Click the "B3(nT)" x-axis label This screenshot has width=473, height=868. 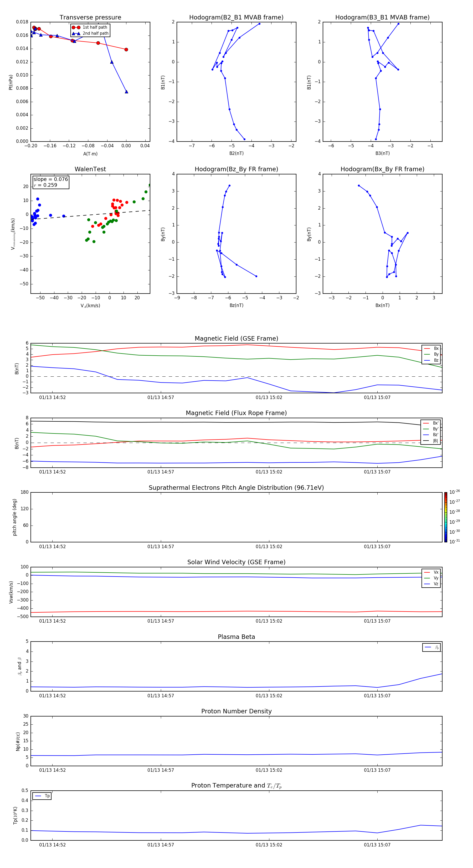(x=382, y=154)
